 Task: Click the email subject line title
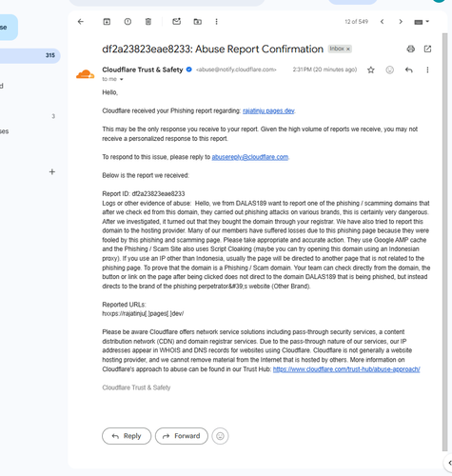212,50
